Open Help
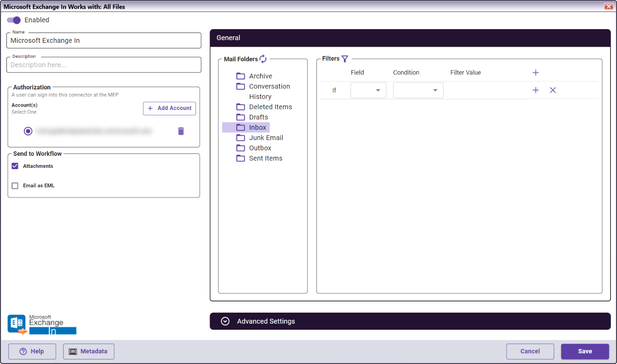The width and height of the screenshot is (617, 364). [32, 352]
